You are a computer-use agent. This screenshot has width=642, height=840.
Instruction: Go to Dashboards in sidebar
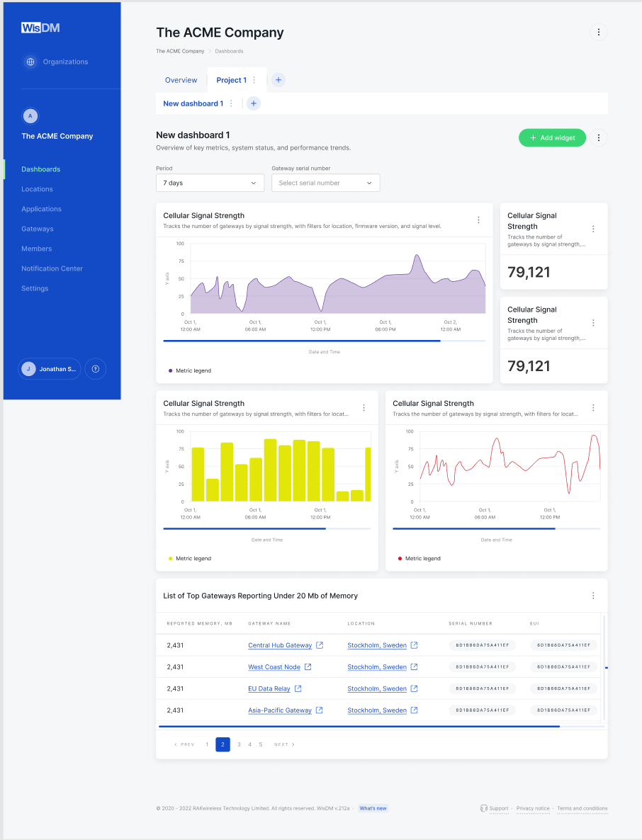pos(40,169)
